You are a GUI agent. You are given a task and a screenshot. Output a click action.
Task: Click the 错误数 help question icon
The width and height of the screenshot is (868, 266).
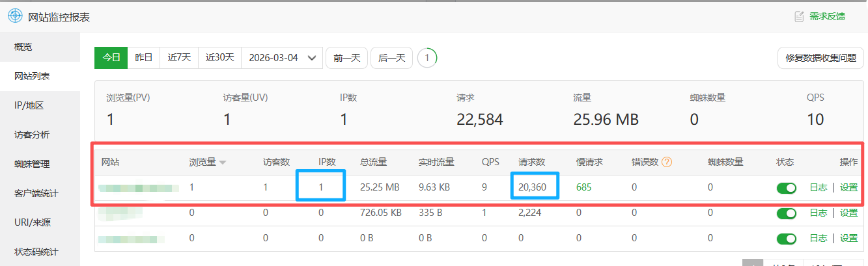click(x=667, y=162)
